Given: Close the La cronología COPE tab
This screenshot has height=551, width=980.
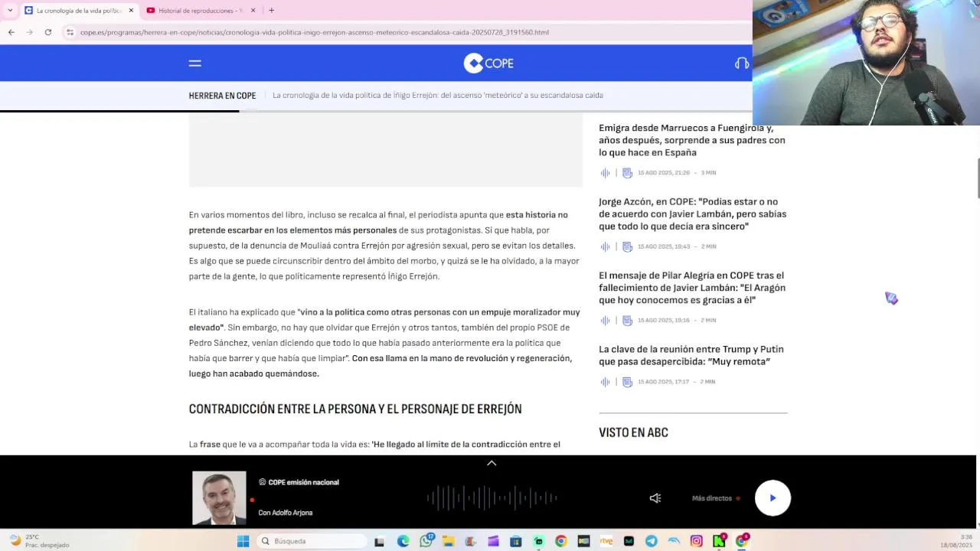Looking at the screenshot, I should click(x=131, y=11).
